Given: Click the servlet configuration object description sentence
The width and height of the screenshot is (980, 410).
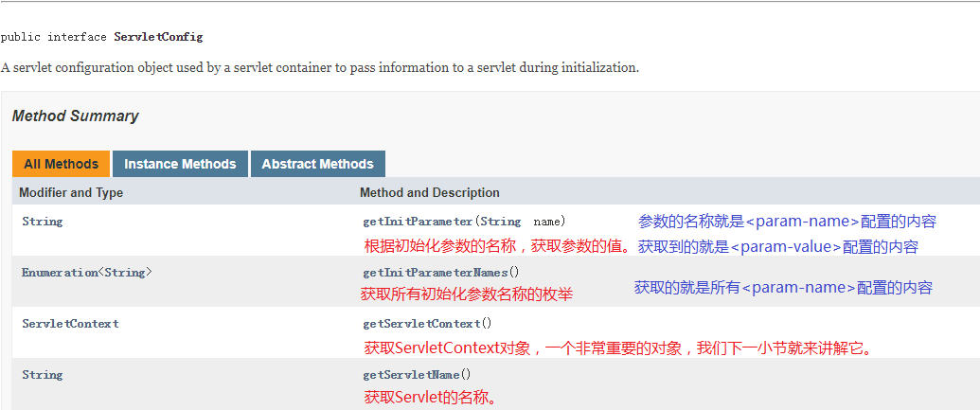Looking at the screenshot, I should pos(319,67).
